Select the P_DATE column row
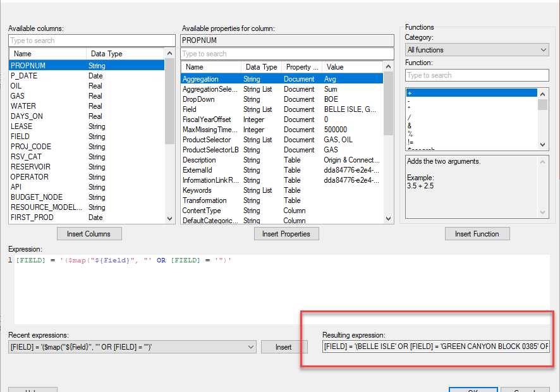Screen dimensions: 560x392 (x=87, y=76)
